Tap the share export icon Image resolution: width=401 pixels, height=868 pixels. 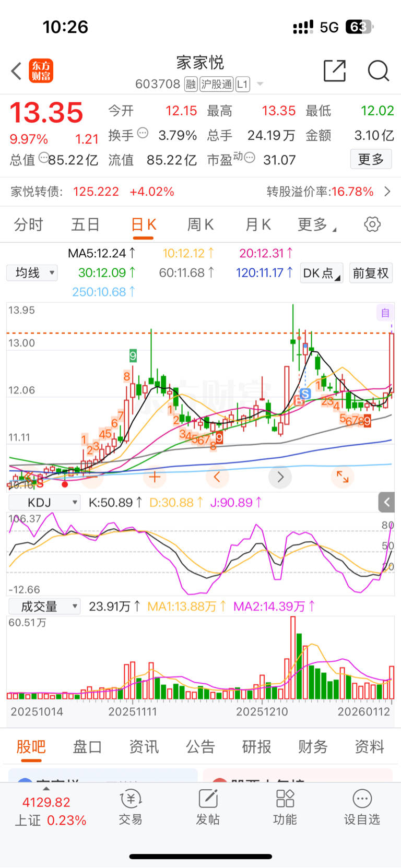click(335, 70)
